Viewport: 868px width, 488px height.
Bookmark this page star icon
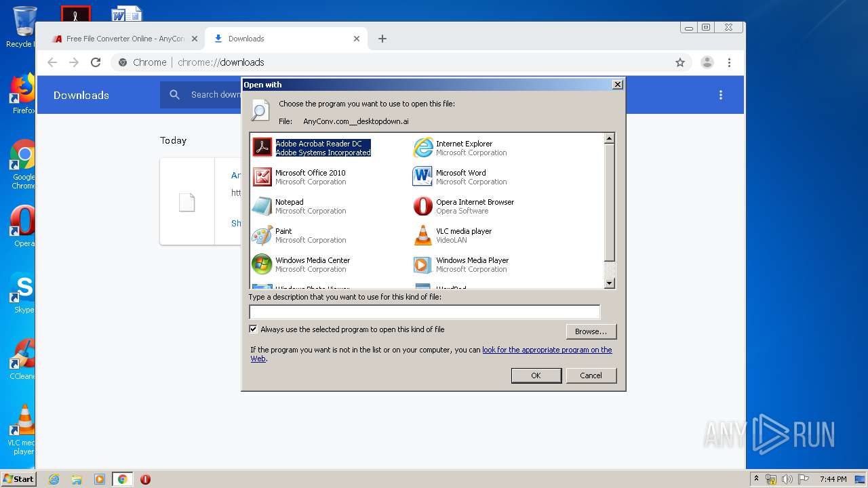point(680,62)
